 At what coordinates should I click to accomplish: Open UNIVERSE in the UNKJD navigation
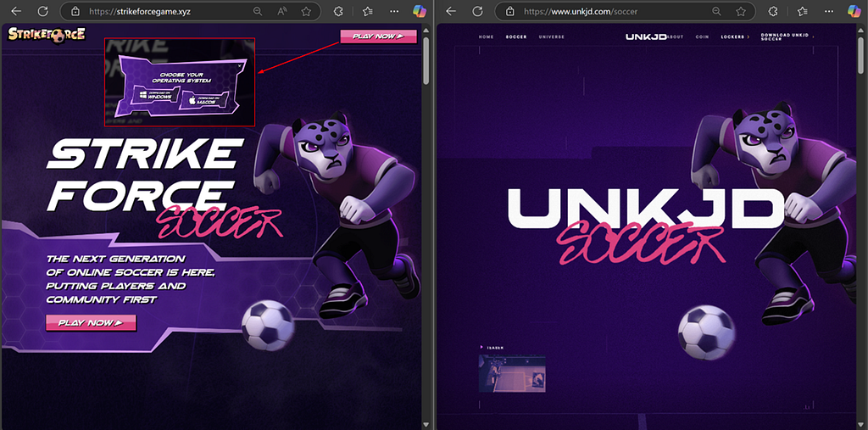(x=551, y=37)
